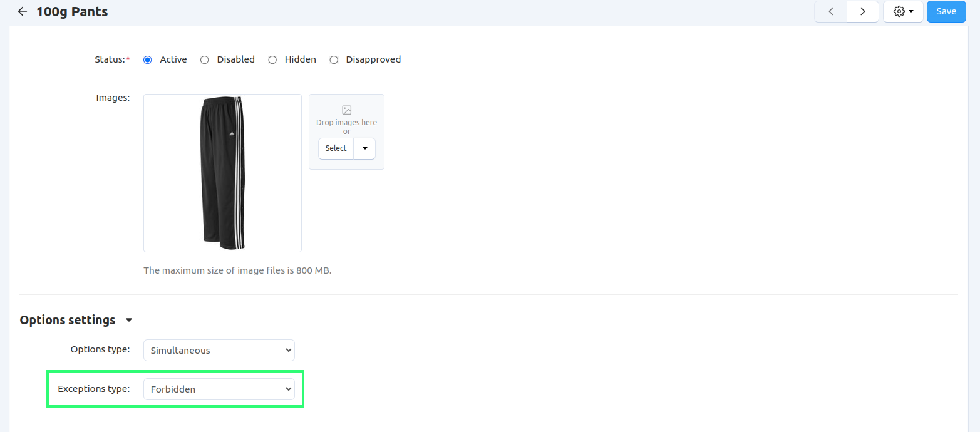Mark status as Disapproved
This screenshot has width=980, height=432.
pos(334,59)
